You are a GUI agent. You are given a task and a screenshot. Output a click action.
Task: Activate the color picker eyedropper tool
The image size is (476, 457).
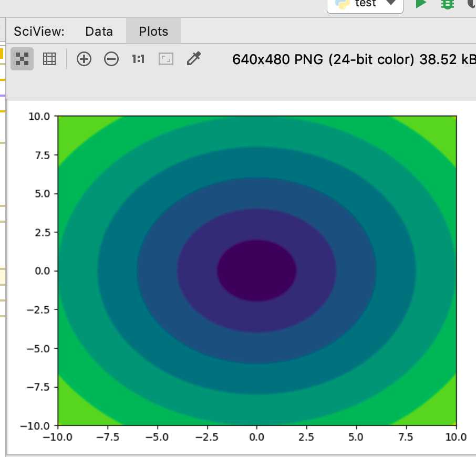(194, 58)
